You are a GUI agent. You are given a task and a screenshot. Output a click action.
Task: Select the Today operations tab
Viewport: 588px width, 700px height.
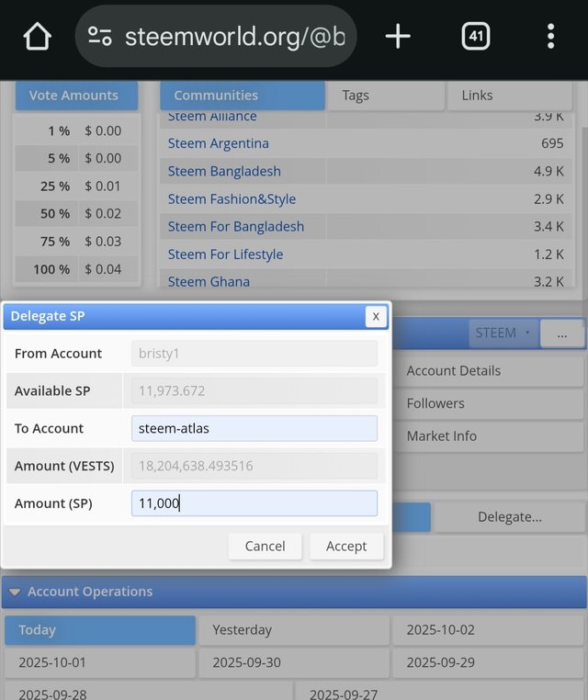100,630
